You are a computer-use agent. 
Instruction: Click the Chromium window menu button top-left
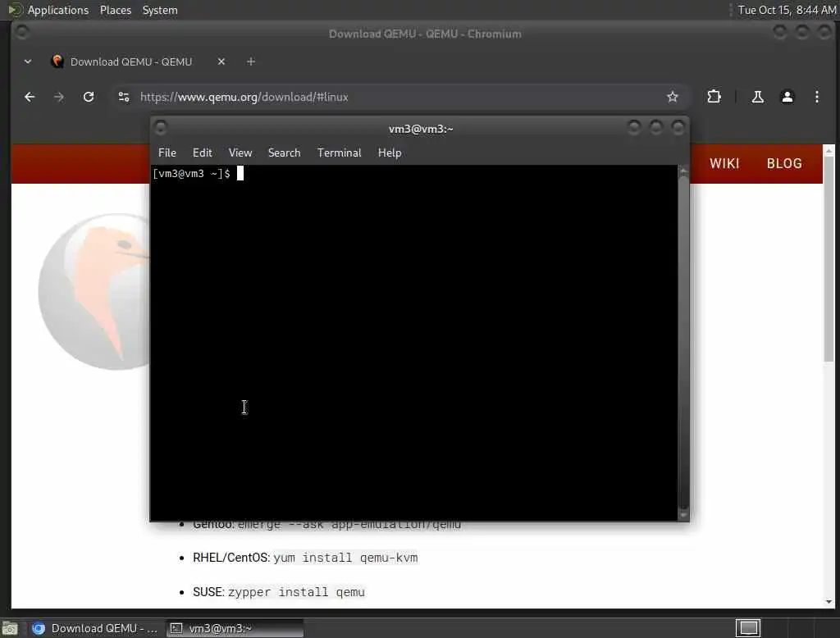(x=22, y=33)
